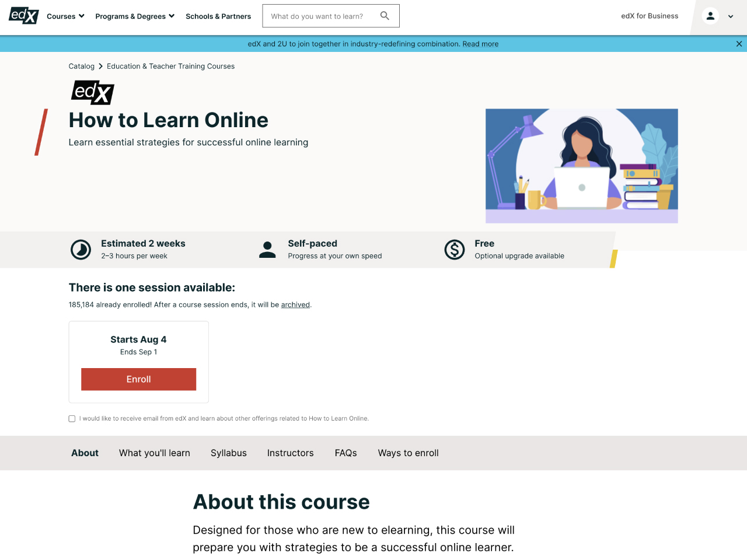Click the dollar sign icon beside Free
The image size is (747, 560).
455,250
